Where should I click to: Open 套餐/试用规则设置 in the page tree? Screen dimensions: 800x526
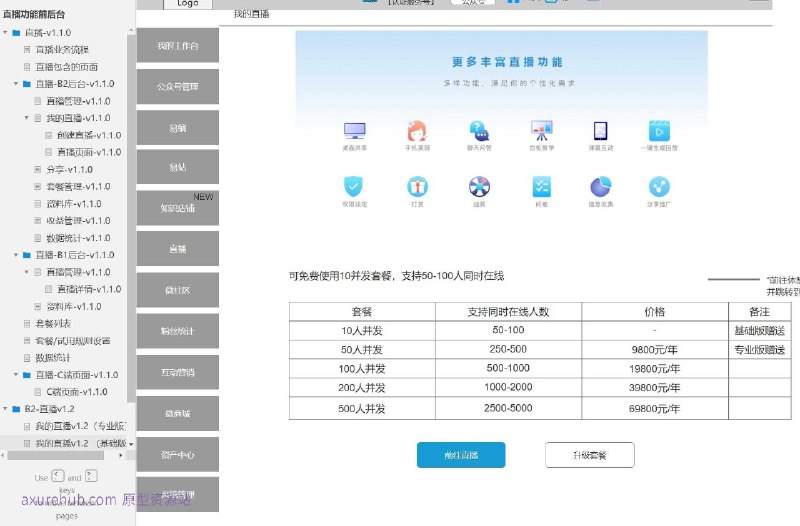pyautogui.click(x=73, y=341)
